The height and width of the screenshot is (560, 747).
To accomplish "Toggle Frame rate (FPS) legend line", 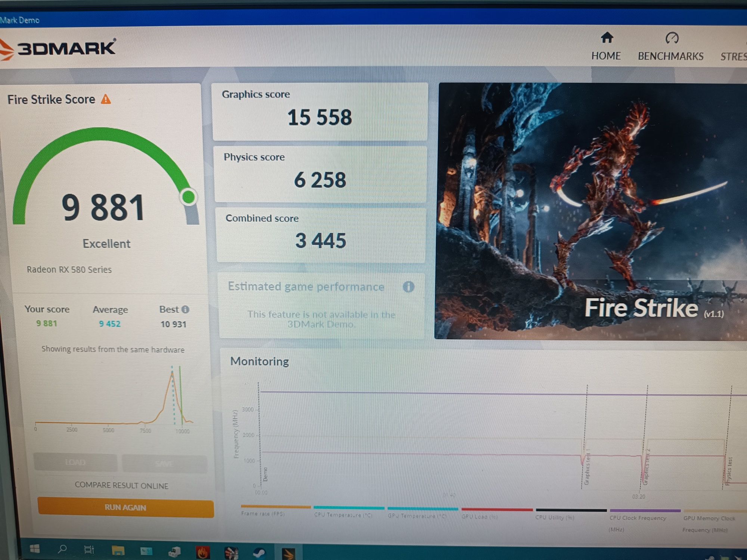I will coord(276,510).
